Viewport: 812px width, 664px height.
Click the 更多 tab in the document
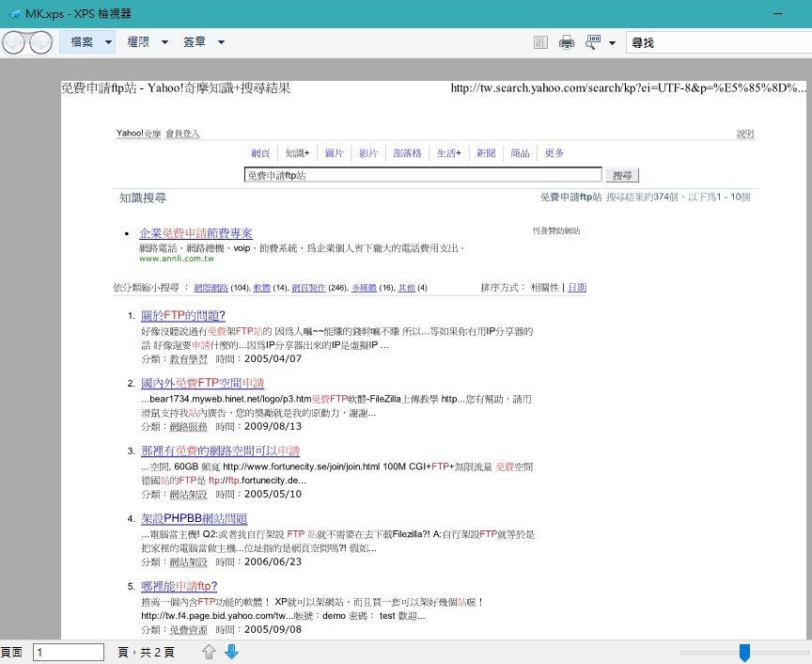[554, 153]
